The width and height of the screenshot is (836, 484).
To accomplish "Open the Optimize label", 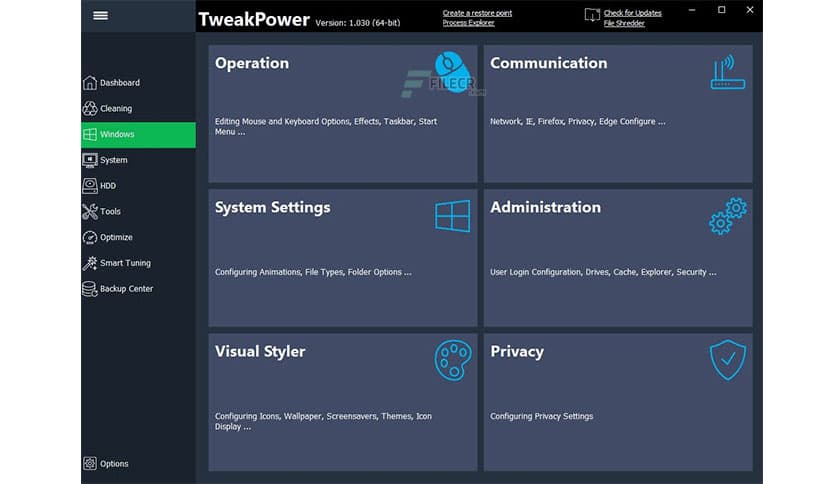I will coord(116,237).
